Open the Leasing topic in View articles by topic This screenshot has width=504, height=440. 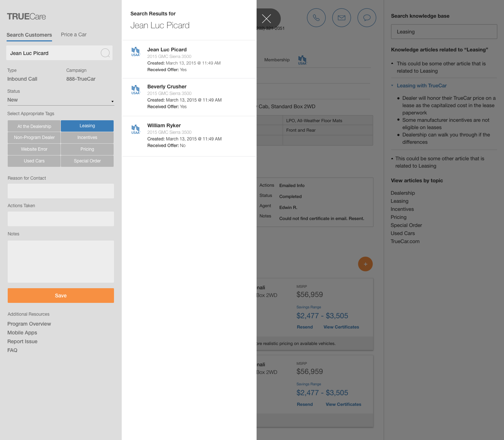pos(399,201)
